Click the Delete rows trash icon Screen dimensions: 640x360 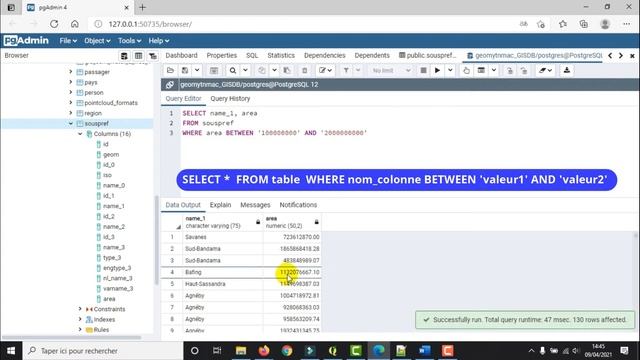[x=304, y=71]
